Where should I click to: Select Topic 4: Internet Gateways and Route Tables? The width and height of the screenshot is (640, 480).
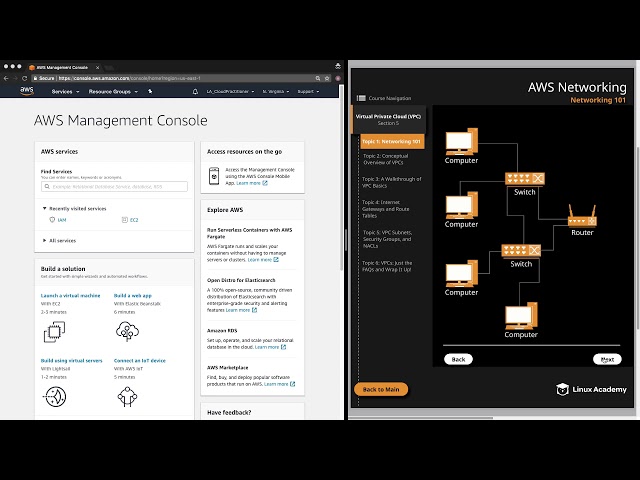[x=386, y=209]
